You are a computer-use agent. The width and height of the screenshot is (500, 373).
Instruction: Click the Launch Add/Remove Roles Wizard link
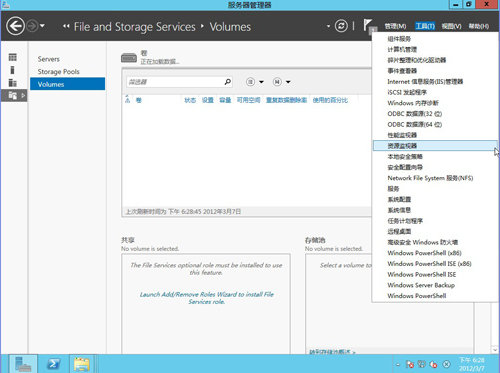coord(207,298)
